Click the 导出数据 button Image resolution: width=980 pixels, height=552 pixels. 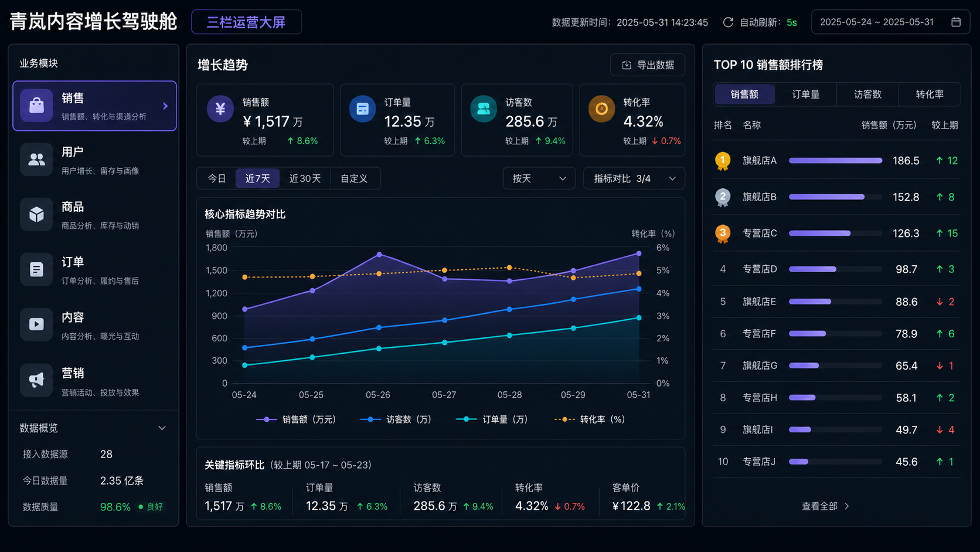pos(648,65)
